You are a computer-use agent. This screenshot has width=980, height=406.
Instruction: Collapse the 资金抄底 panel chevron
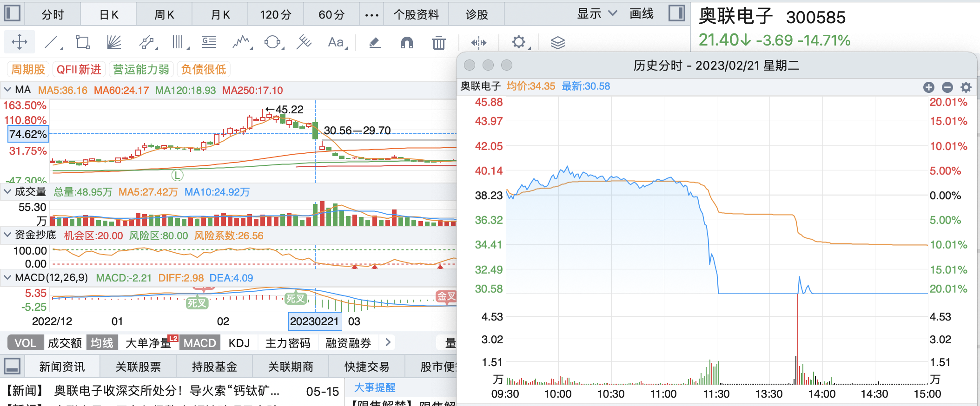[x=7, y=235]
